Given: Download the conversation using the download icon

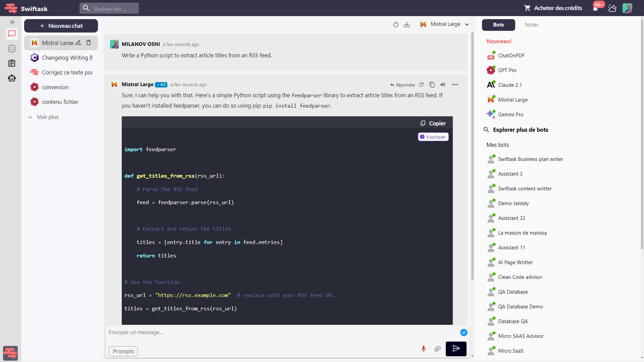Looking at the screenshot, I should 407,24.
